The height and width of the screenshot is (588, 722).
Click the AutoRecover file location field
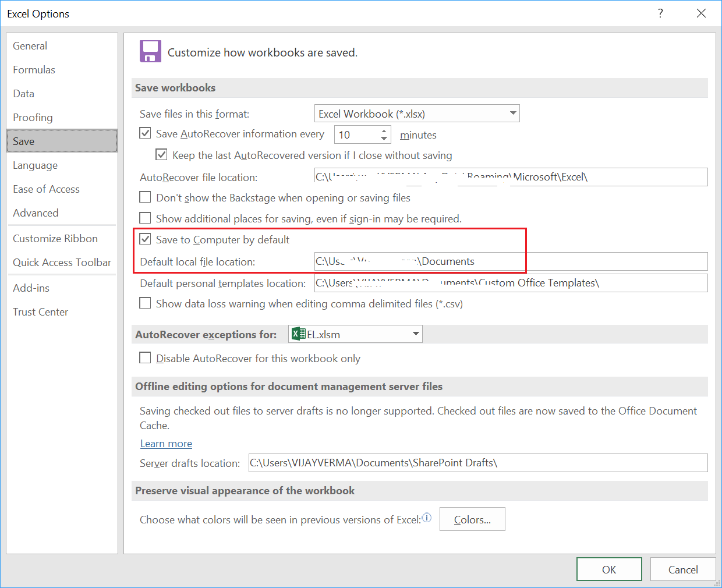coord(511,177)
